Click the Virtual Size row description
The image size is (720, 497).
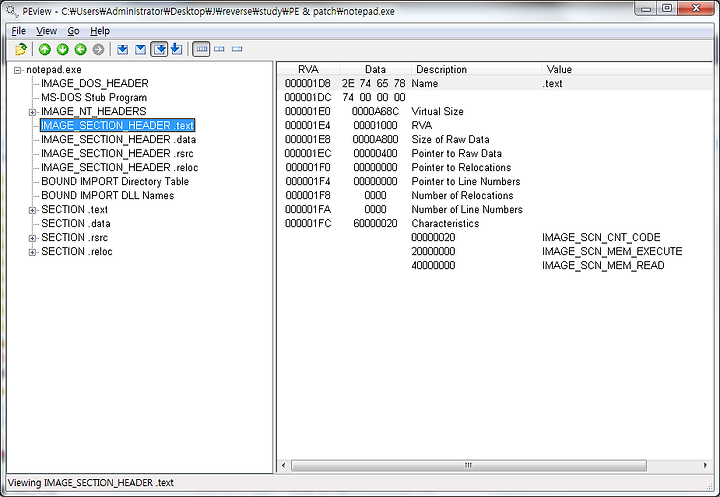pos(437,112)
